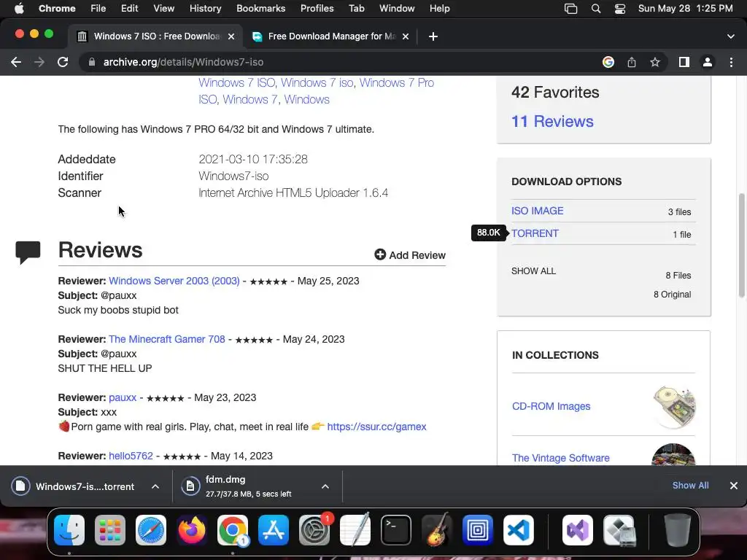The width and height of the screenshot is (747, 560).
Task: Open The Vintage Software collection
Action: [561, 458]
